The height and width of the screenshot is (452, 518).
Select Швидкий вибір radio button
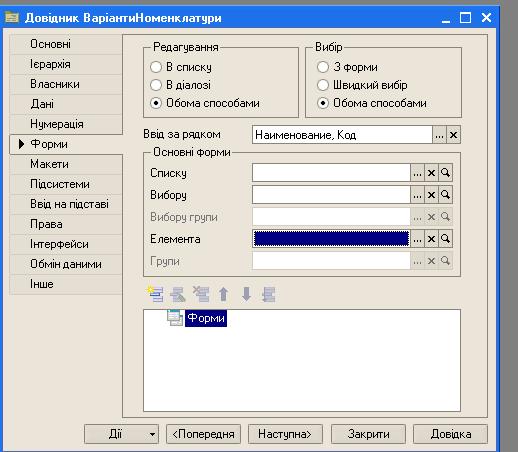(323, 85)
